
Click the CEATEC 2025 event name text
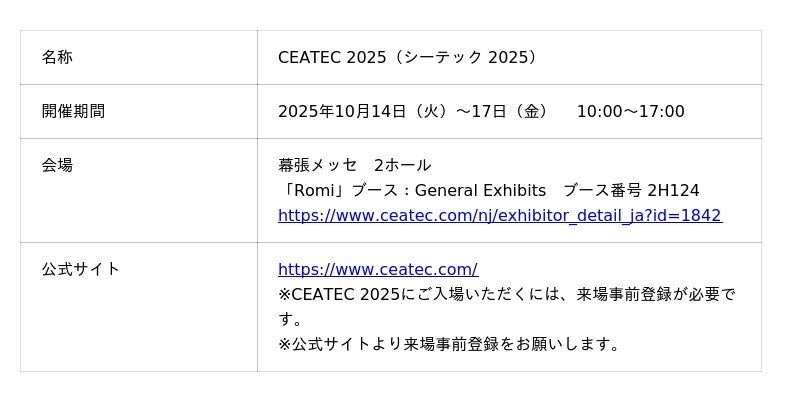(x=331, y=57)
